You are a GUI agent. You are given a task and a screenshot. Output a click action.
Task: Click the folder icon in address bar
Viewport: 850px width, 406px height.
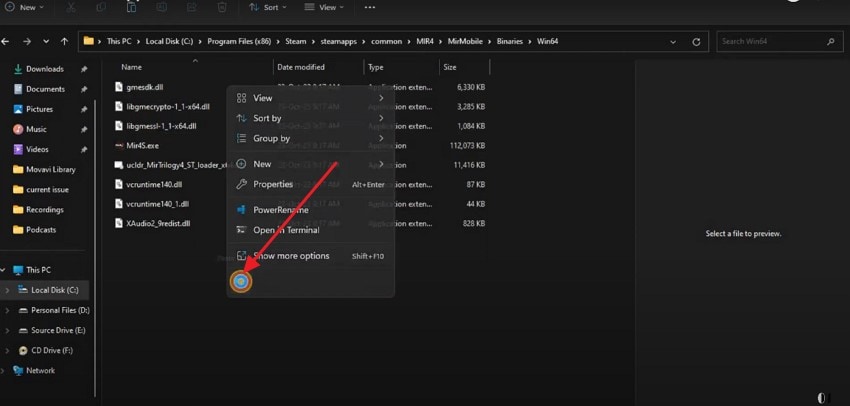(x=88, y=41)
